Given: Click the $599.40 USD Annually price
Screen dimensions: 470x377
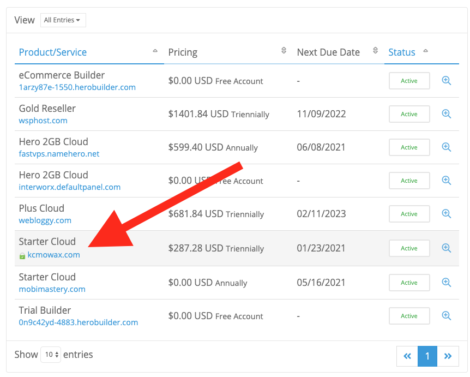Looking at the screenshot, I should (x=213, y=148).
